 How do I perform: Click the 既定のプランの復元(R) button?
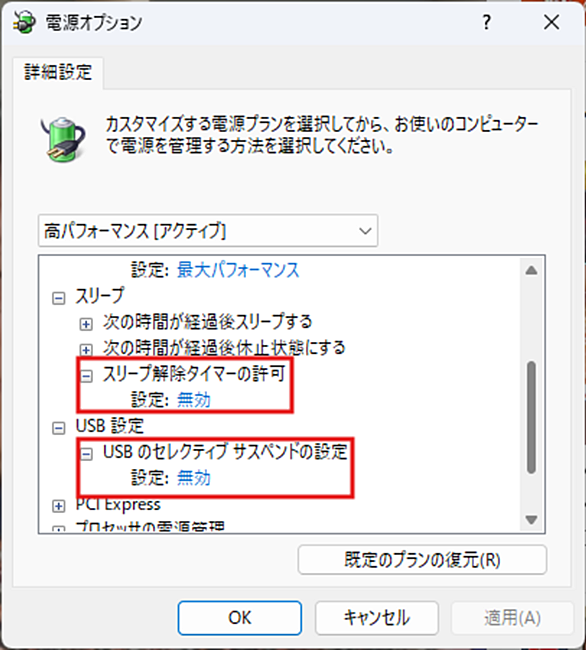[x=422, y=560]
